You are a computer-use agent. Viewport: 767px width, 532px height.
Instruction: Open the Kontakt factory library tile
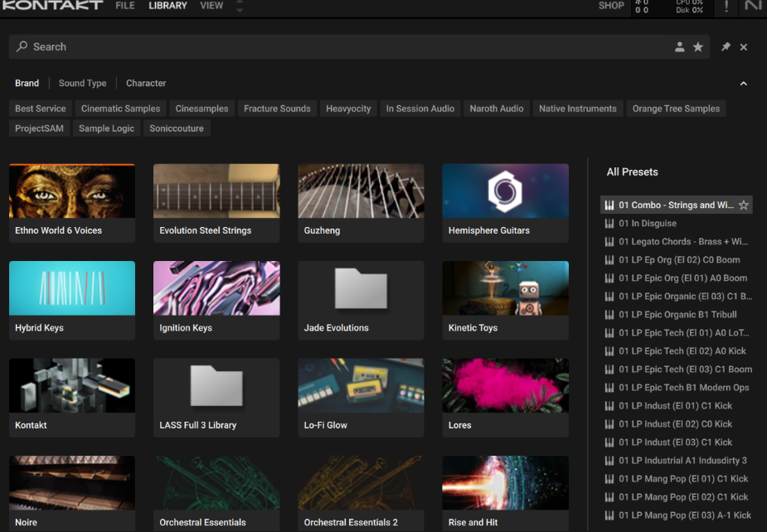(72, 398)
